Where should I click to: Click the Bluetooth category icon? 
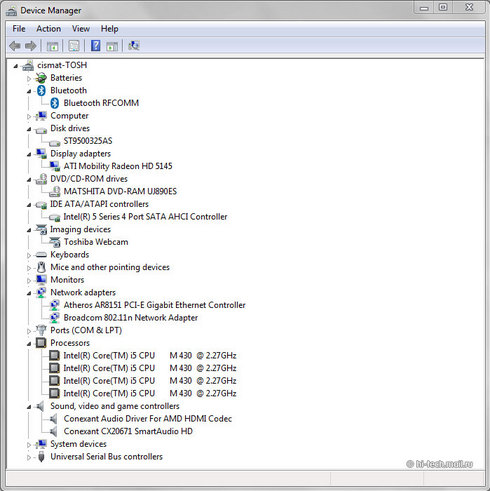pos(41,90)
